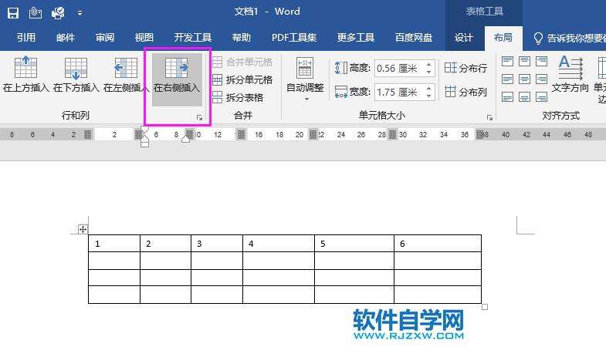The image size is (606, 364).
Task: Insert row below with 在下方插入
Action: tap(76, 75)
